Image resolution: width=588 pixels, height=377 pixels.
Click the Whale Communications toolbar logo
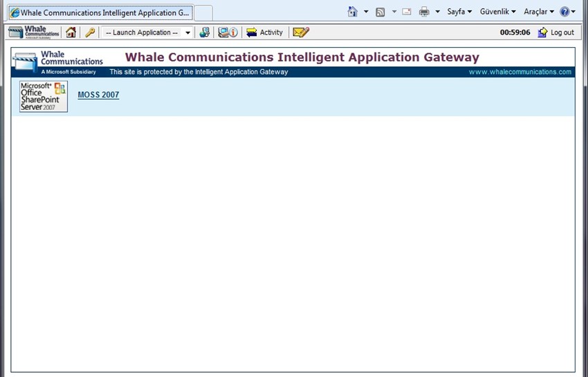(34, 33)
